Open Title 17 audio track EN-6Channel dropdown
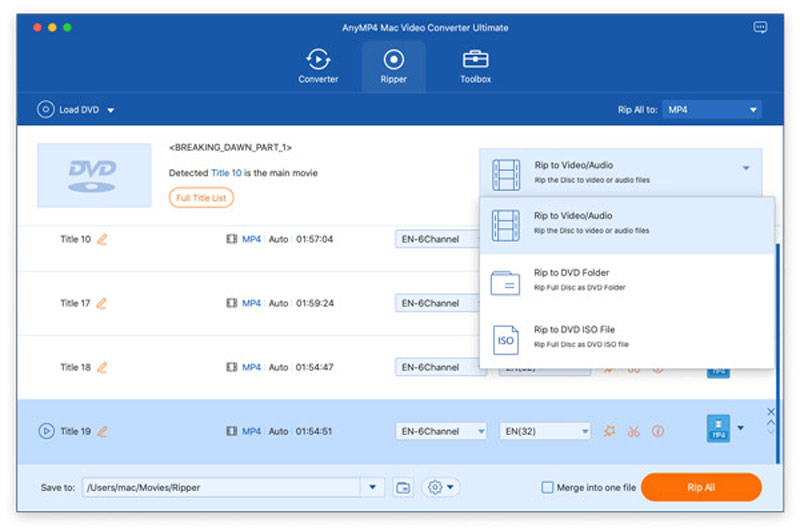800x531 pixels. click(x=438, y=303)
